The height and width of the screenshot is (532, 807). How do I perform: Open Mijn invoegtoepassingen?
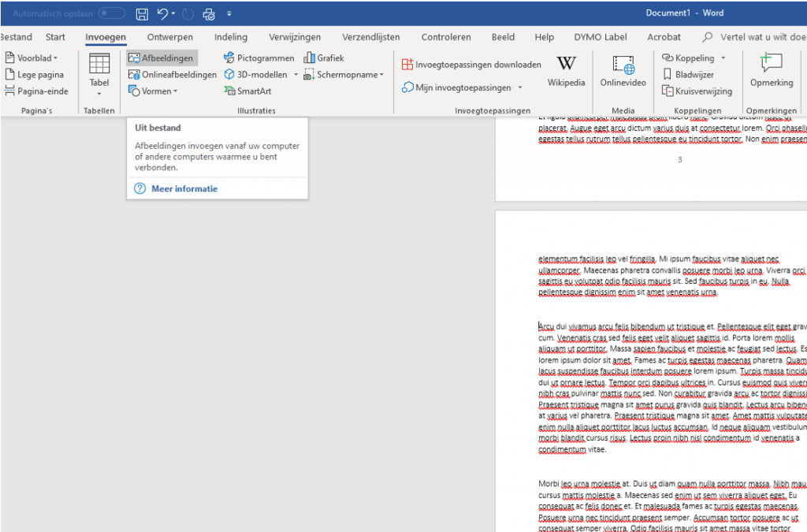coord(456,87)
